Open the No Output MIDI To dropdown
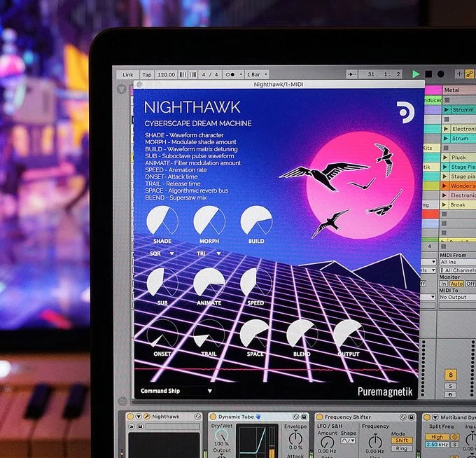The width and height of the screenshot is (476, 458). coord(457,297)
